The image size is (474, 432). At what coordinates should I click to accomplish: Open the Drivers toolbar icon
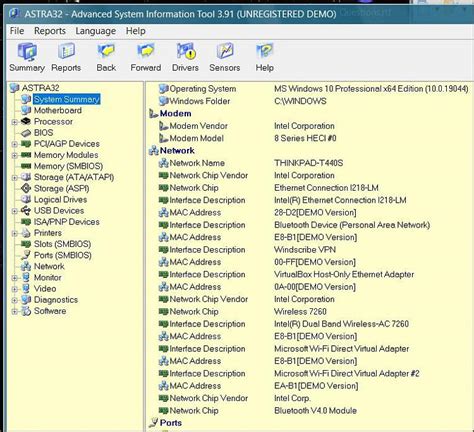[185, 57]
